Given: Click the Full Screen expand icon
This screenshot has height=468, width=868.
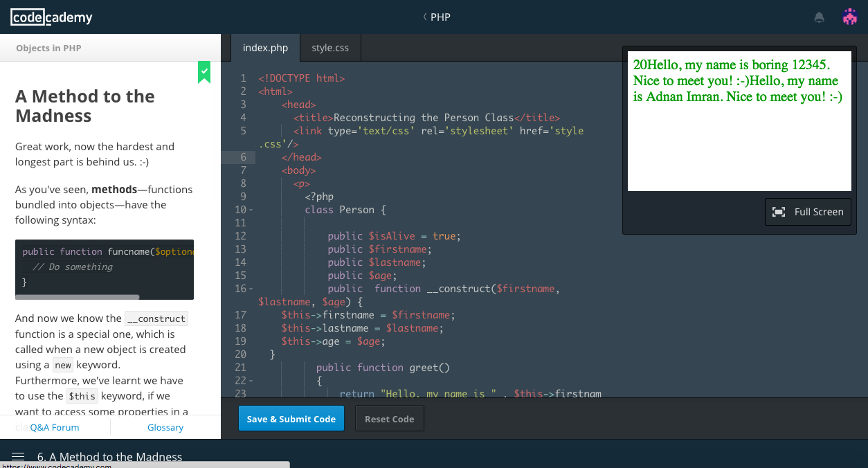Looking at the screenshot, I should (779, 212).
